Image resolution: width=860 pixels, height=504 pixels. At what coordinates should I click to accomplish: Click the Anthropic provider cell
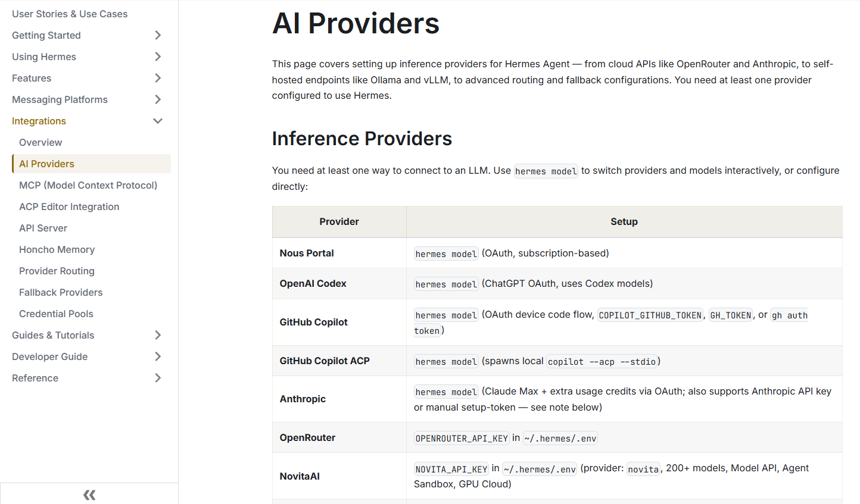point(339,399)
